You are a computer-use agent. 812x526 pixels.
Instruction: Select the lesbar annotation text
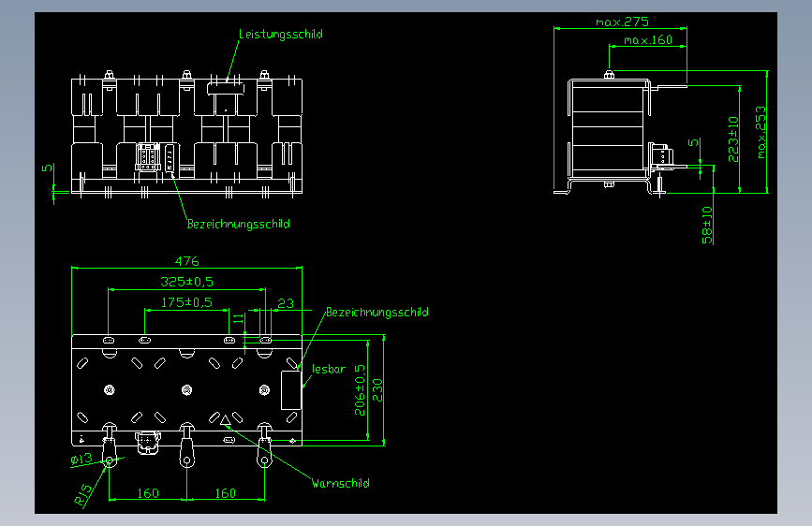(x=329, y=369)
